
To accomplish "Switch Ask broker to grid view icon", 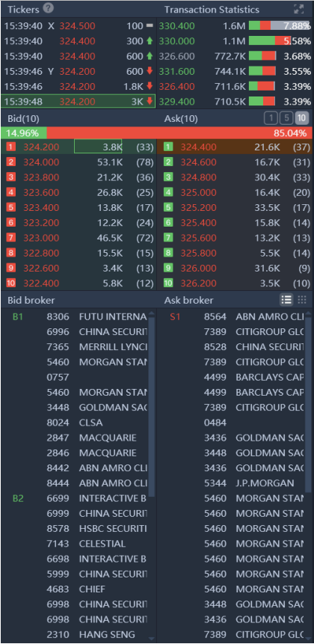I will click(x=302, y=300).
